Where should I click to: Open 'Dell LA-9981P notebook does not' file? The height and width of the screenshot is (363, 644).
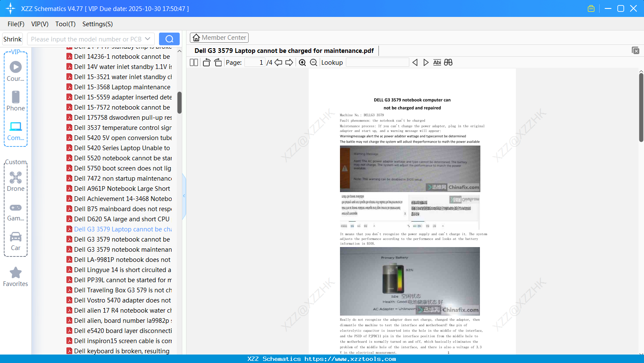122,260
